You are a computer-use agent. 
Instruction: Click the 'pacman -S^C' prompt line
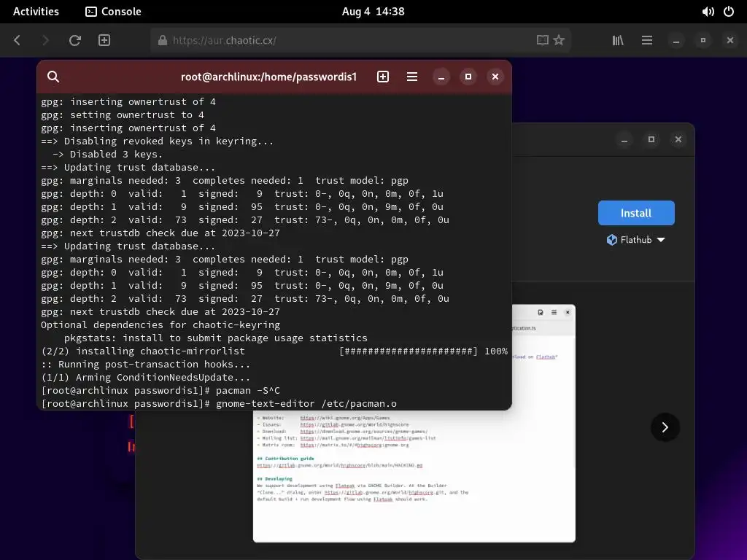(x=160, y=391)
